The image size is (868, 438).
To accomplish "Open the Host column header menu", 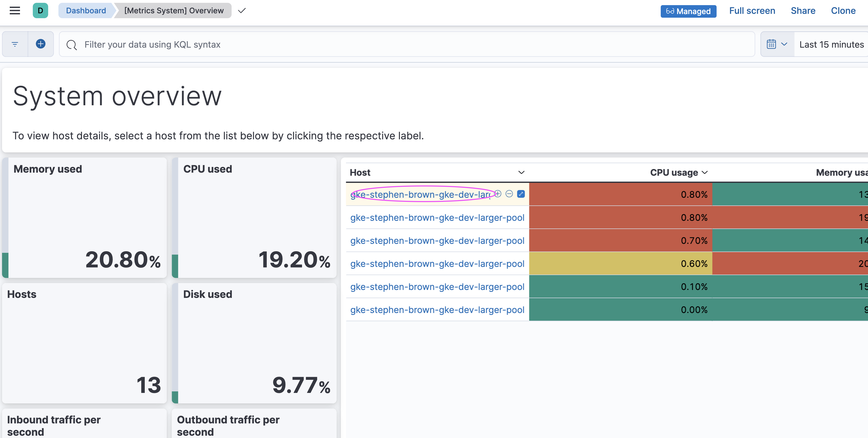I will (521, 172).
